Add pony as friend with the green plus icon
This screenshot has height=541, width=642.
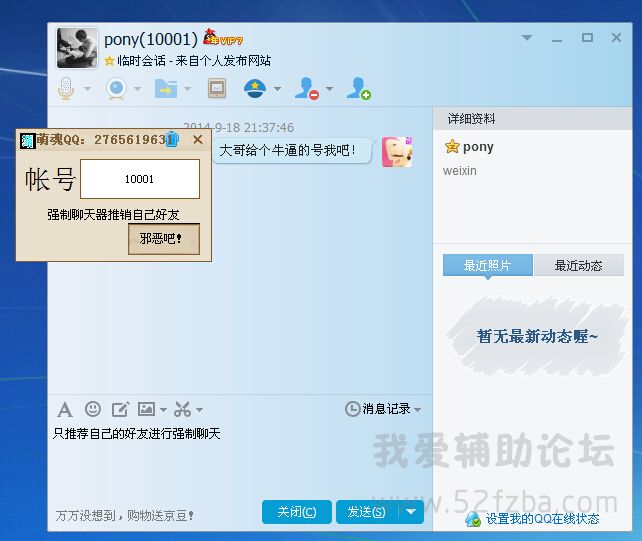[359, 88]
